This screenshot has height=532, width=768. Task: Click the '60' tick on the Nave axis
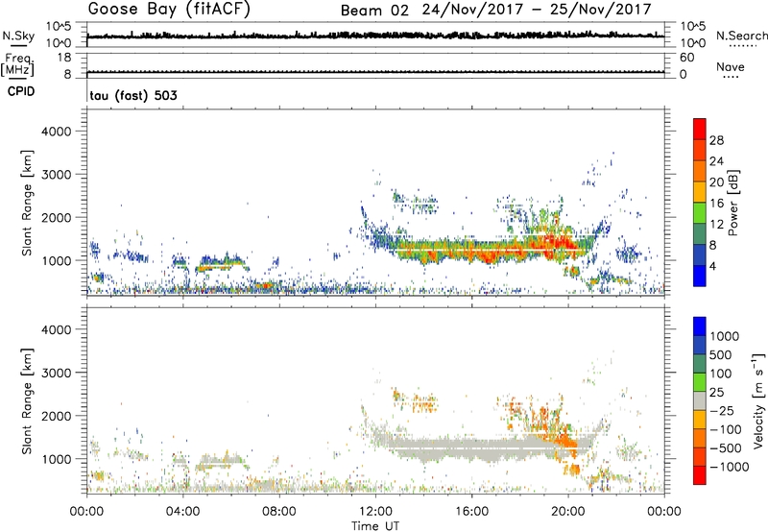tap(686, 58)
